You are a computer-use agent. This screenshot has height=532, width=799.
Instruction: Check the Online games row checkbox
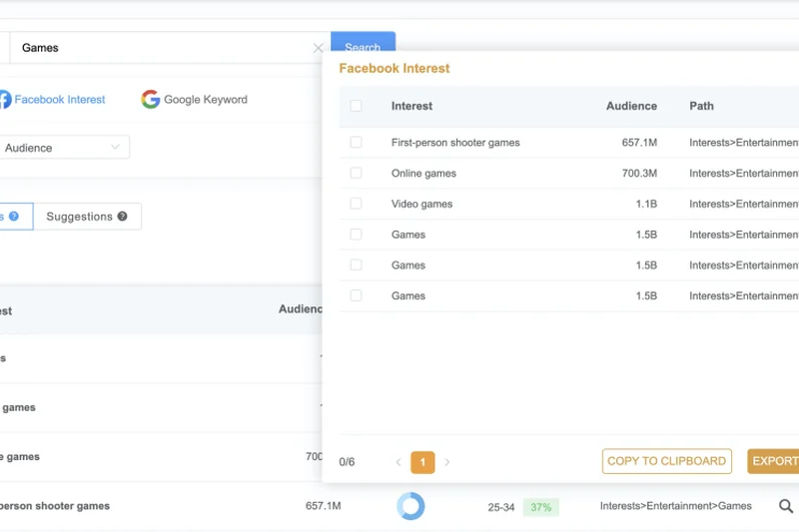356,173
